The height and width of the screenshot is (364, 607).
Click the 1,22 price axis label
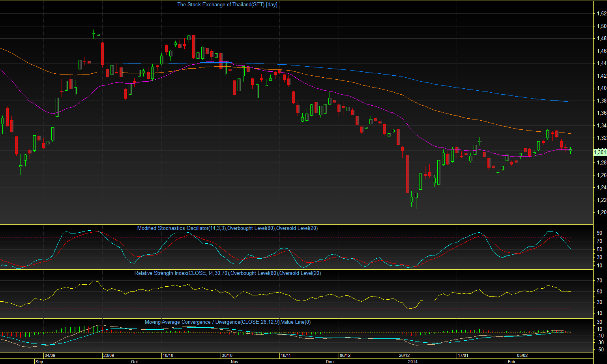click(601, 200)
